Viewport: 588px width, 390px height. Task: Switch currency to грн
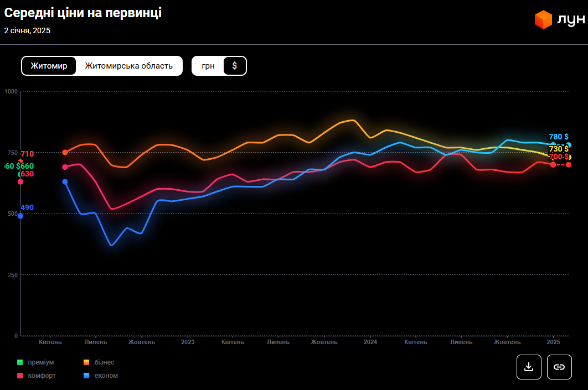click(x=208, y=66)
